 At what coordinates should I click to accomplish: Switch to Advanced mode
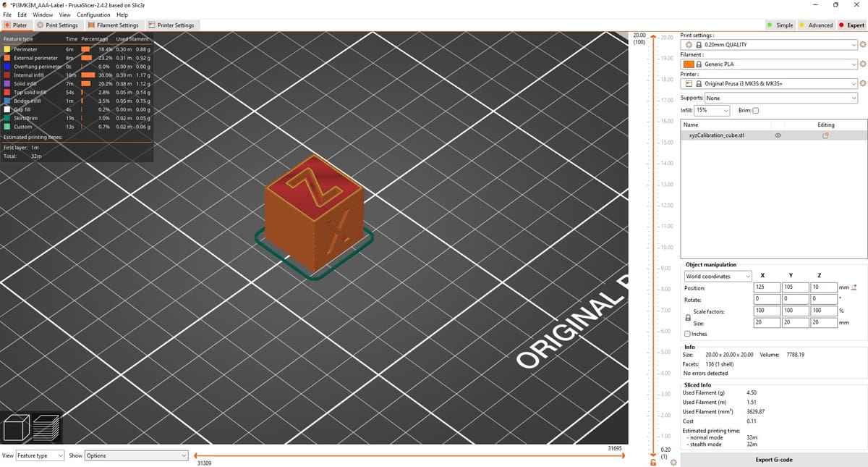pyautogui.click(x=816, y=25)
